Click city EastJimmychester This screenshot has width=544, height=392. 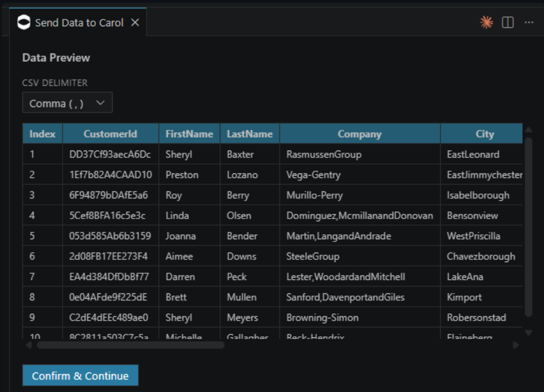coord(485,175)
